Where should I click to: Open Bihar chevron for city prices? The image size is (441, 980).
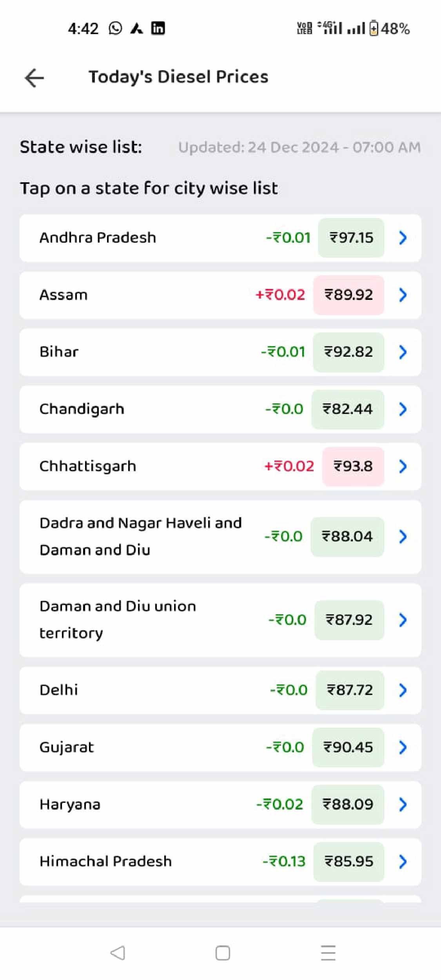pyautogui.click(x=403, y=352)
